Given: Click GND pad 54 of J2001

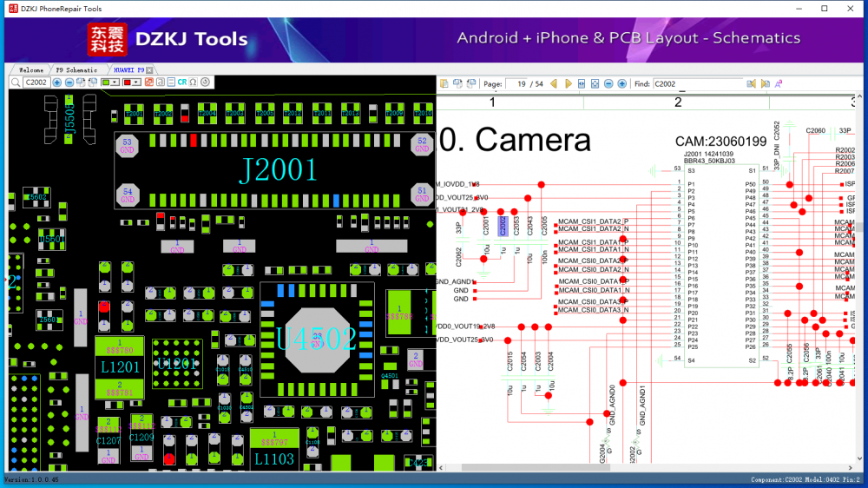Looking at the screenshot, I should (128, 195).
